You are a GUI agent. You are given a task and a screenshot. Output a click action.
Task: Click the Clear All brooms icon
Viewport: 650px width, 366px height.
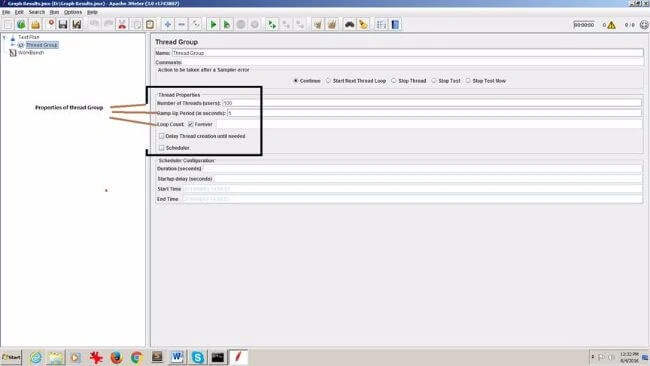[332, 24]
